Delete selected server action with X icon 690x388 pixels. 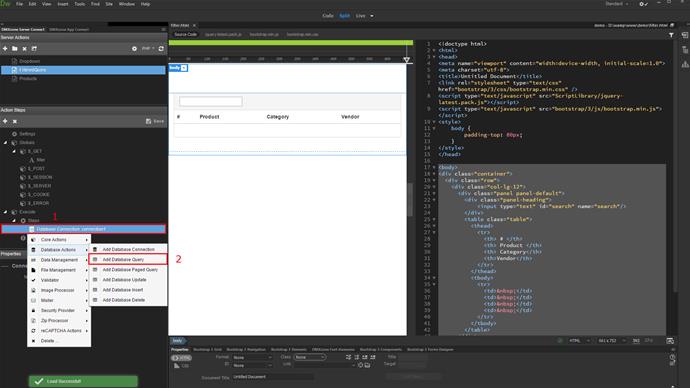coord(25,48)
